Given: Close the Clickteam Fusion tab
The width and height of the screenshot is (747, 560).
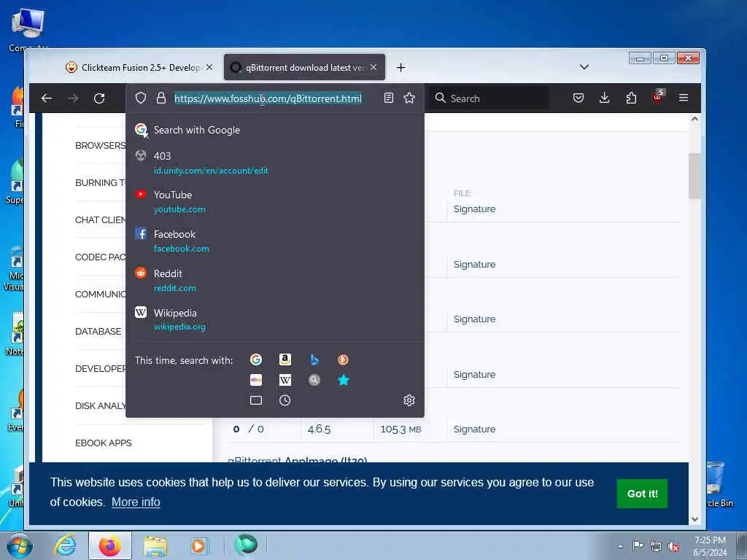Looking at the screenshot, I should (x=209, y=68).
